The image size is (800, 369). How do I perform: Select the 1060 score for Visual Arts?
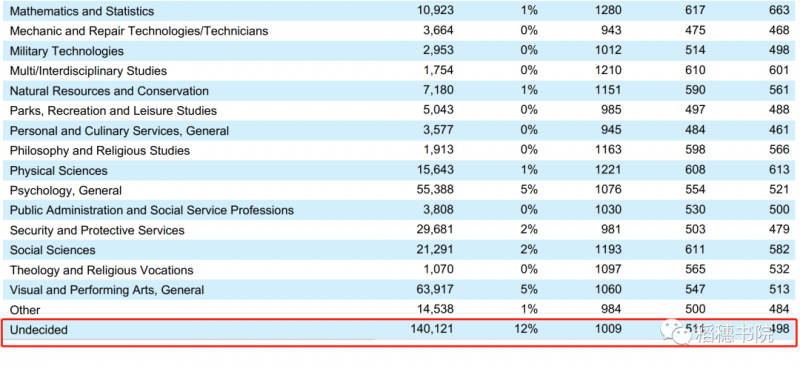point(608,289)
